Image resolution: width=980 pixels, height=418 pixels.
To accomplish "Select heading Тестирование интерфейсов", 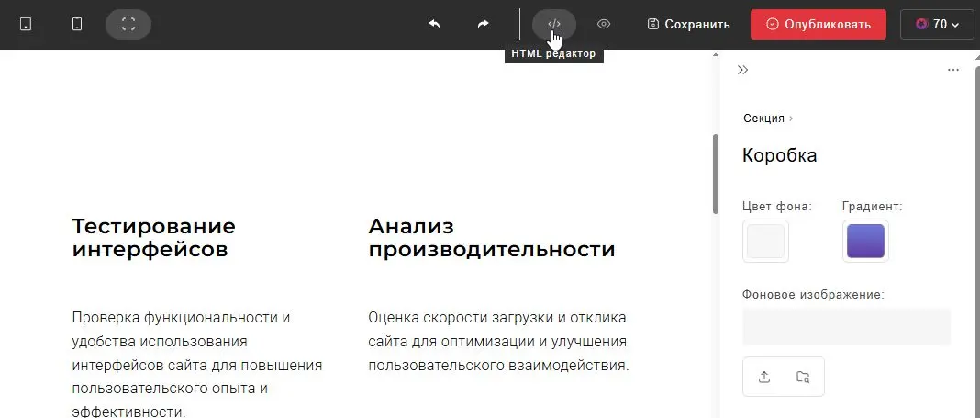I will click(x=154, y=238).
